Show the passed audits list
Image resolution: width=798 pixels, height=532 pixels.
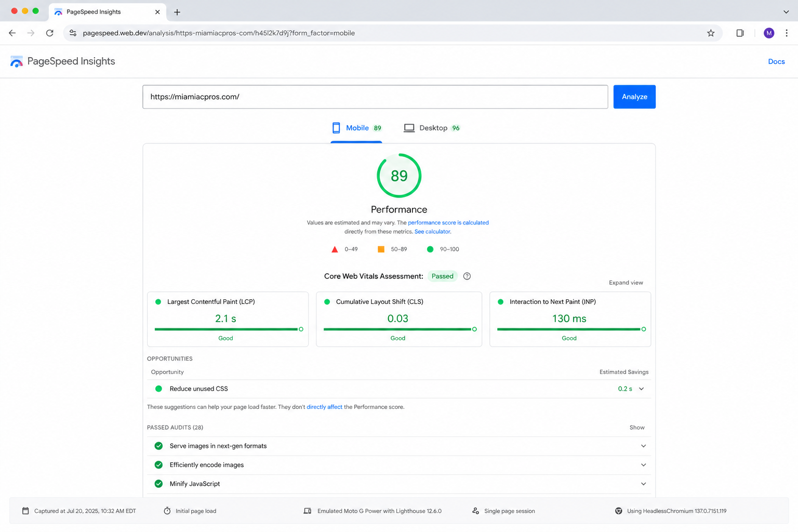click(637, 428)
